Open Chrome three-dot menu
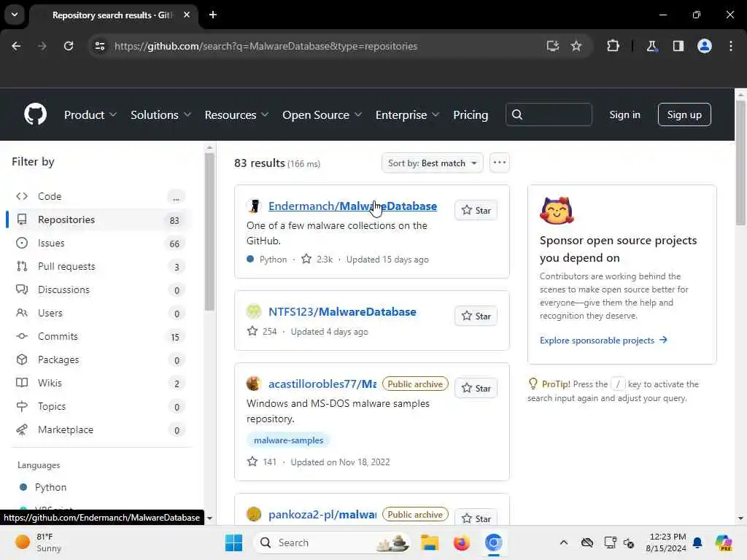The height and width of the screenshot is (560, 747). click(x=731, y=46)
